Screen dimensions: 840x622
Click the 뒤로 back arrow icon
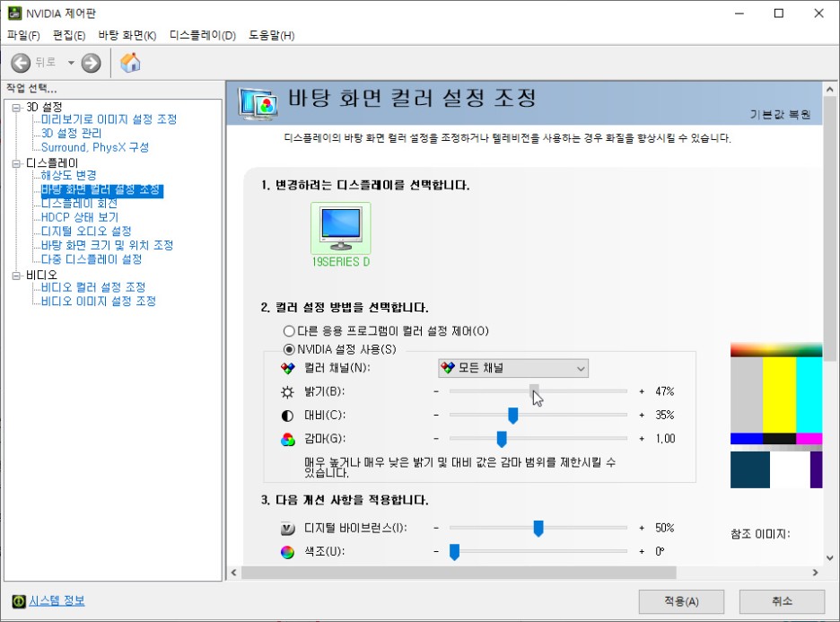tap(19, 64)
